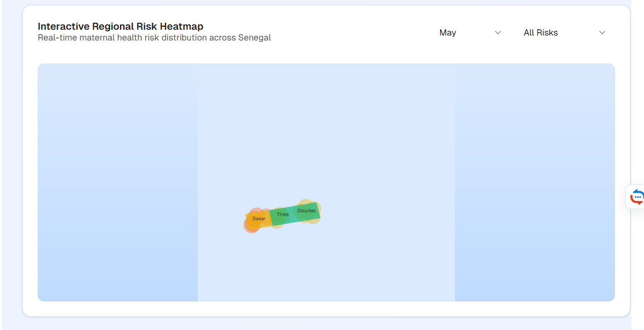Screen dimensions: 644x330
Task: Click the Diourbel label text
Action: (x=306, y=211)
